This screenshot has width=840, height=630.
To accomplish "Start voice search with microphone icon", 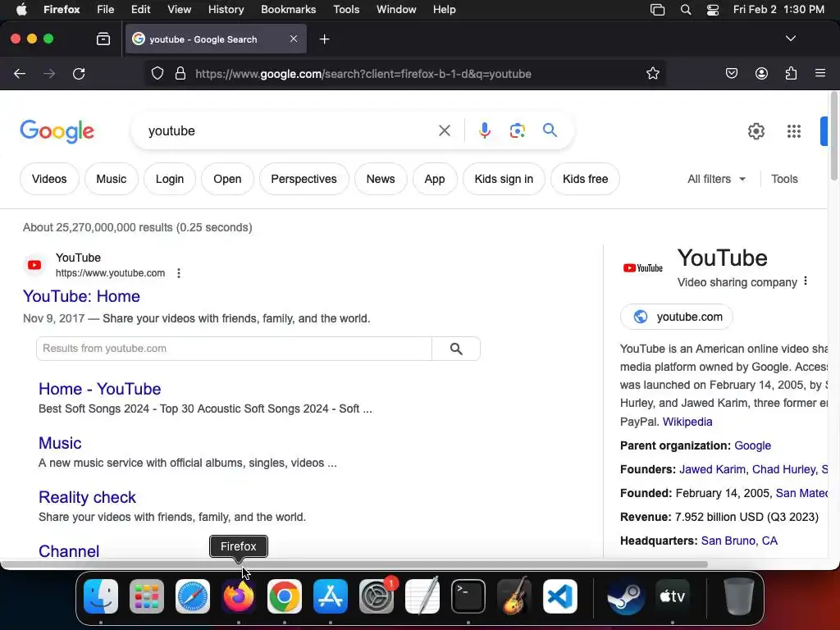I will (484, 130).
